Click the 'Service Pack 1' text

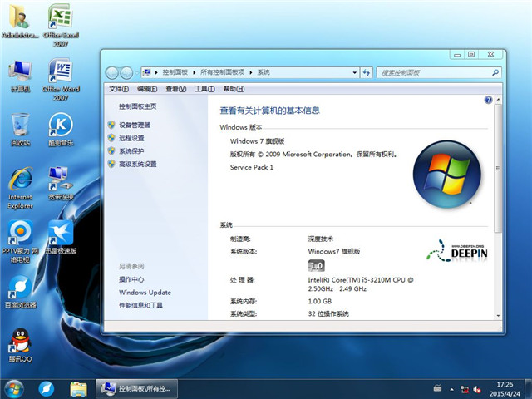tap(251, 167)
